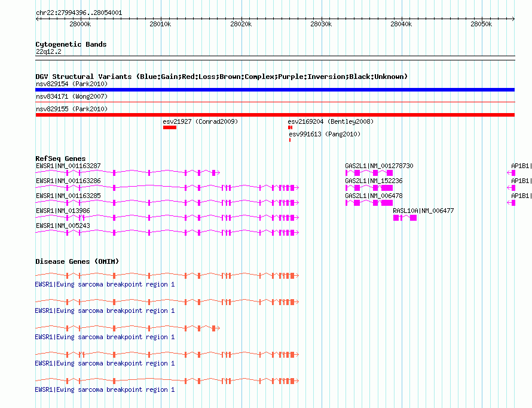
Task: Open EWSR1|NM_001163285 transcript label
Action: tap(68, 196)
